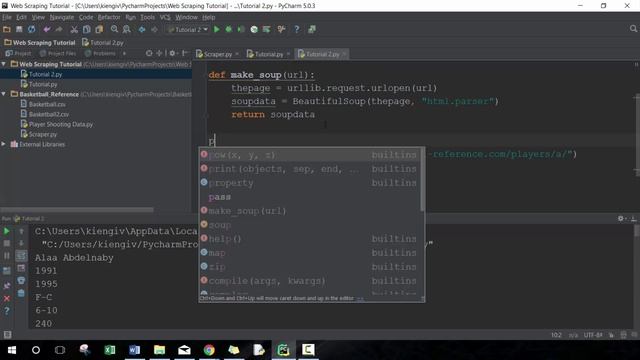The width and height of the screenshot is (640, 360).
Task: Click the Tutorial 2.py breadcrumb in navigation bar
Action: pyautogui.click(x=102, y=42)
